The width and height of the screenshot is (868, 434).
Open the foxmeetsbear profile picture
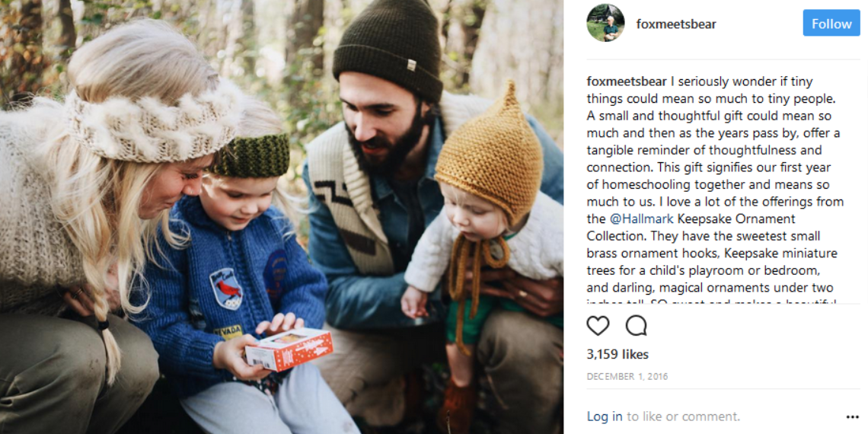[x=605, y=24]
